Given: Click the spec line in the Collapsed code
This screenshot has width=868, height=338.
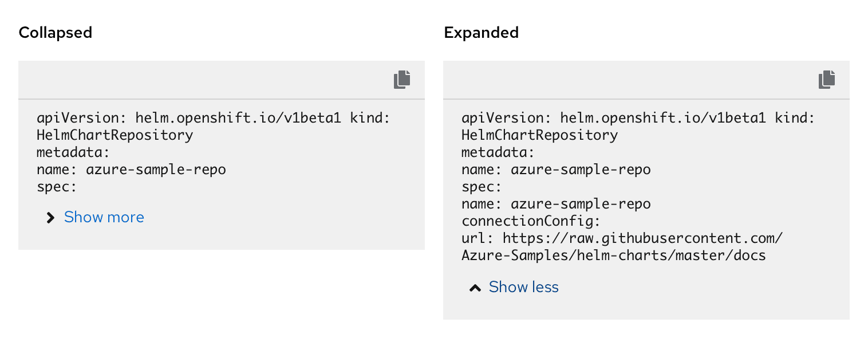Looking at the screenshot, I should pos(57,187).
